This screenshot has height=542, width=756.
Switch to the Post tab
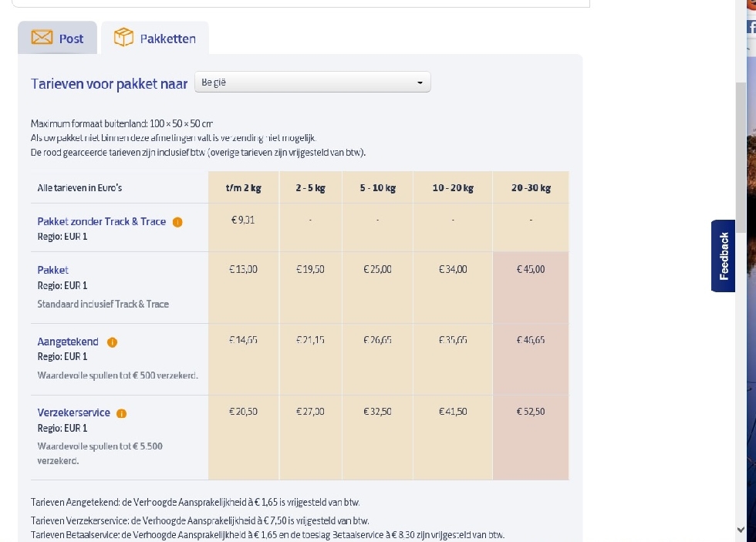pyautogui.click(x=57, y=38)
